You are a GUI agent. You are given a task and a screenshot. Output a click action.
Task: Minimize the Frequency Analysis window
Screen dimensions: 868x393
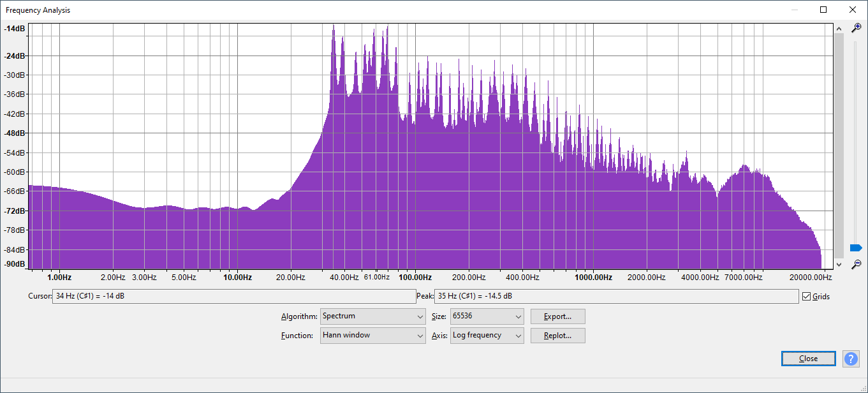pos(794,10)
